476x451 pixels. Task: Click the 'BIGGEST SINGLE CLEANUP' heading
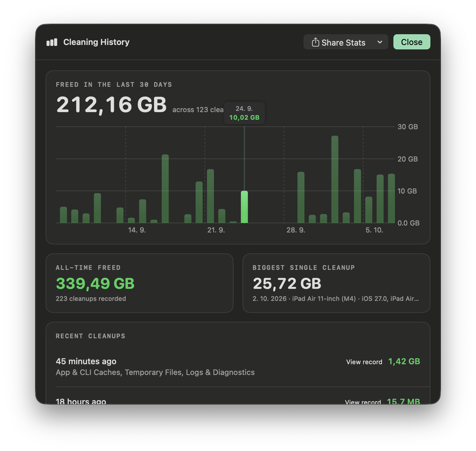(304, 268)
